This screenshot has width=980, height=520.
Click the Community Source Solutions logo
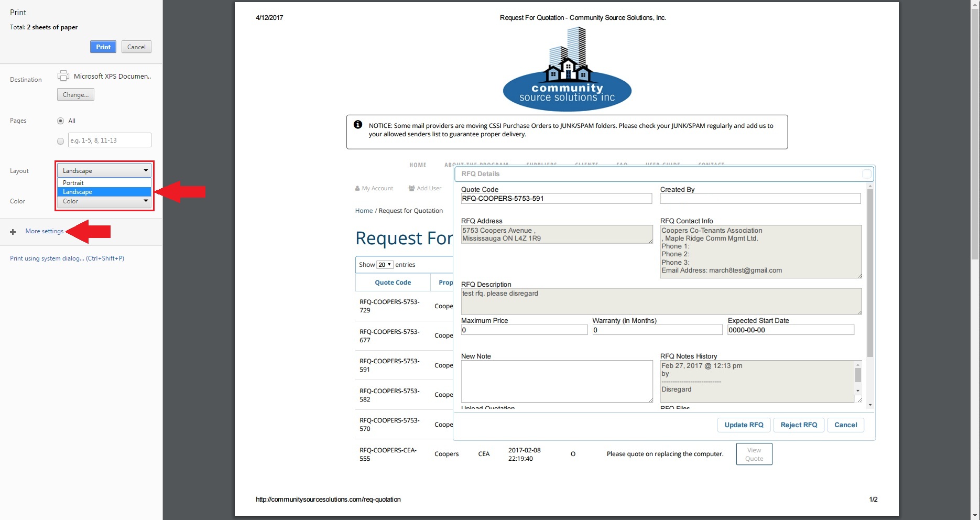click(x=567, y=70)
